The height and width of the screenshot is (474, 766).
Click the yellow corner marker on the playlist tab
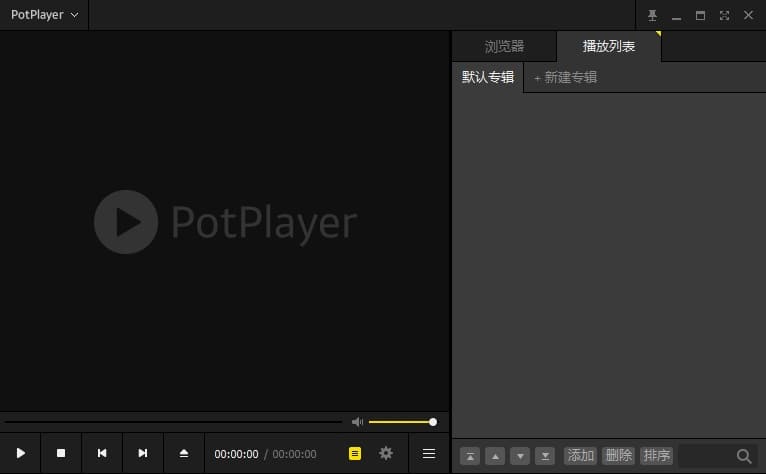click(659, 34)
